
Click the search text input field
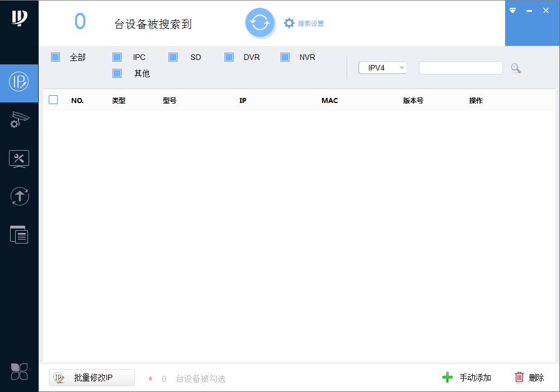click(x=460, y=67)
